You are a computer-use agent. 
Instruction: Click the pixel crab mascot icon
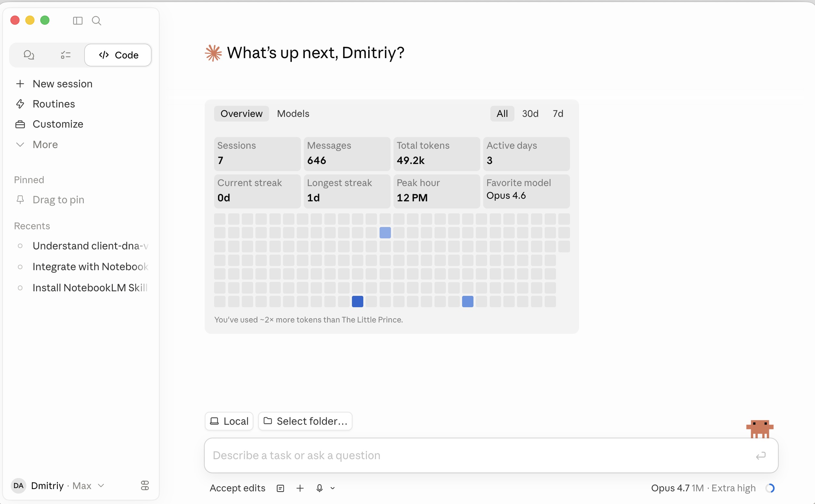tap(760, 429)
